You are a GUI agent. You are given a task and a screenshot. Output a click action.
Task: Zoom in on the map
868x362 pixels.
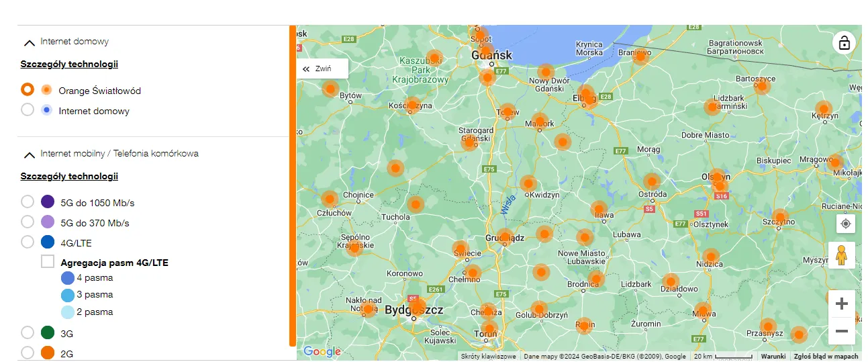842,304
